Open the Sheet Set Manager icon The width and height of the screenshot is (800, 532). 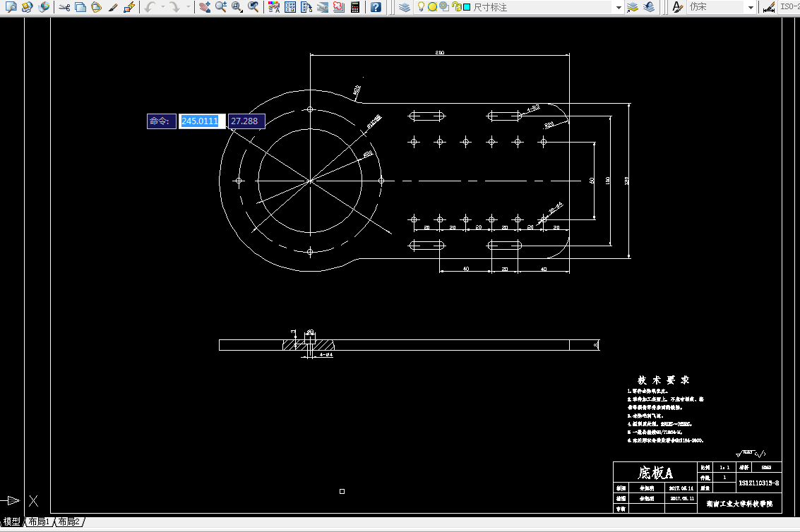[x=323, y=7]
